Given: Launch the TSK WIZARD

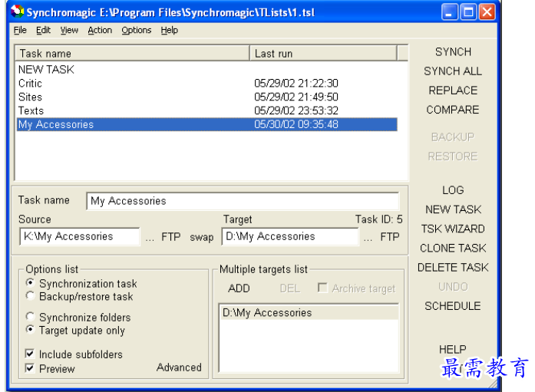Looking at the screenshot, I should pos(453,229).
